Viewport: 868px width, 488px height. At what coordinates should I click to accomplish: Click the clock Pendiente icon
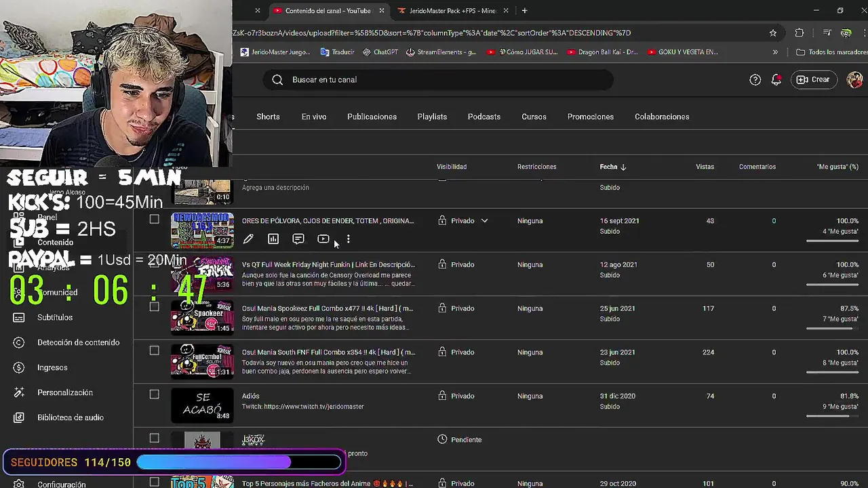point(442,439)
